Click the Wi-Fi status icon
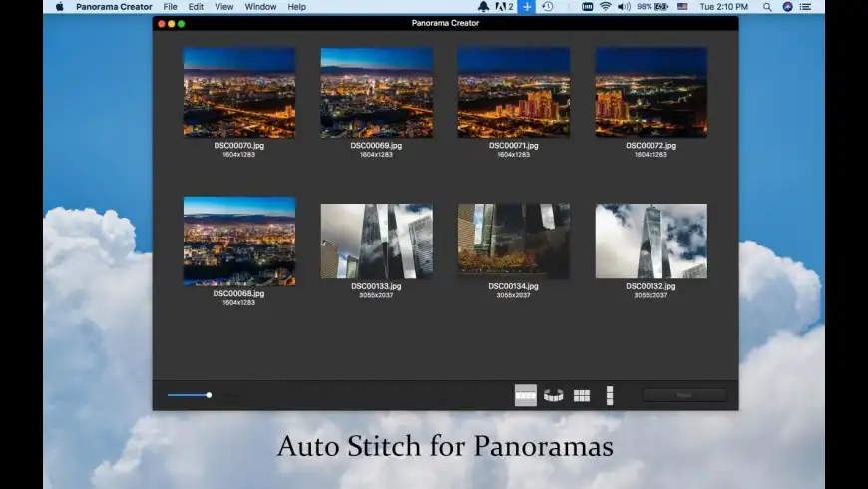This screenshot has width=868, height=489. coord(605,7)
